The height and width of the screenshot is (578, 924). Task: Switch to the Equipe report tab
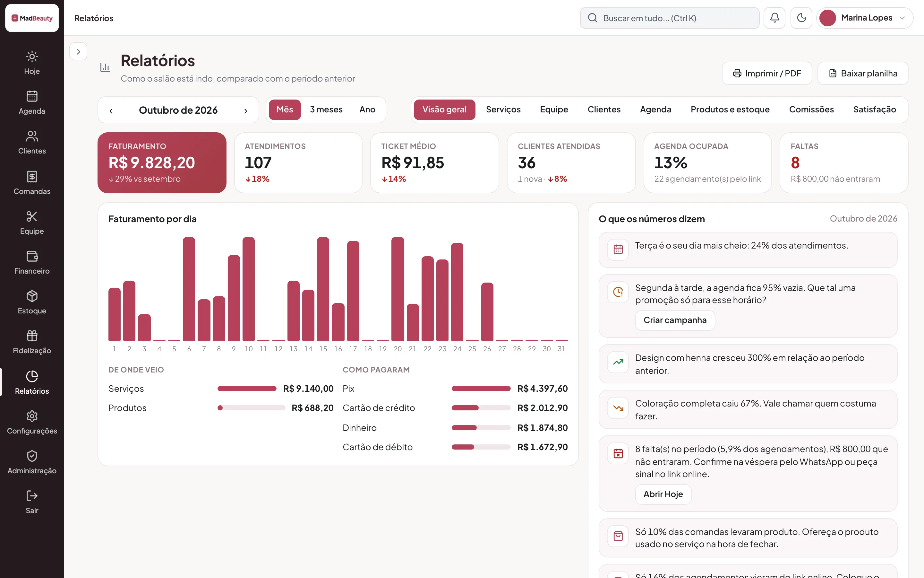tap(554, 110)
